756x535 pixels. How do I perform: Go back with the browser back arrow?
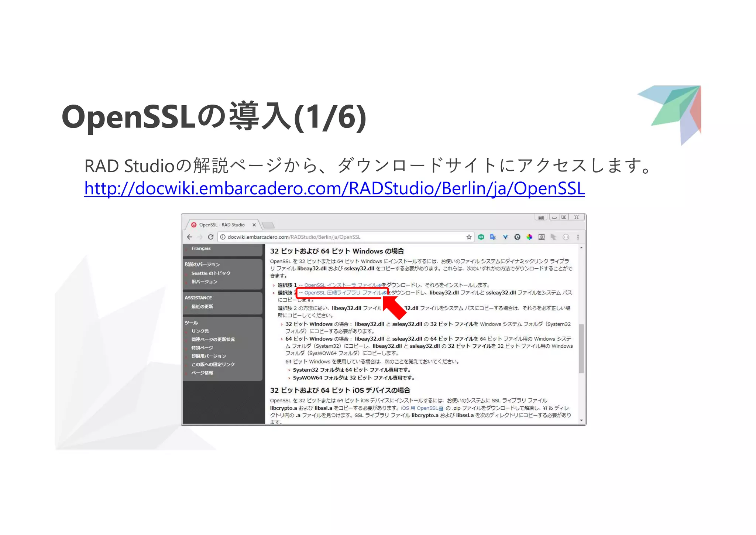190,237
